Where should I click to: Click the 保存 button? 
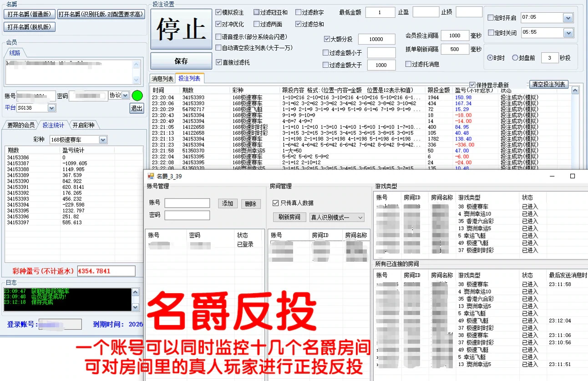(181, 61)
